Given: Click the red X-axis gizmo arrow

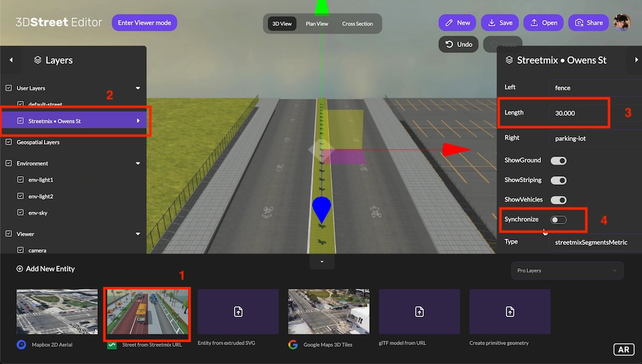Looking at the screenshot, I should pos(455,149).
